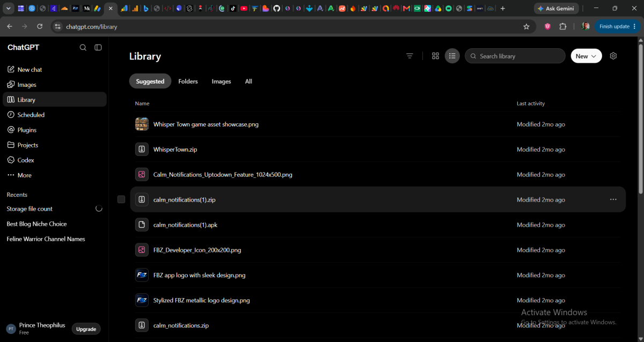The width and height of the screenshot is (644, 342).
Task: Click the calm_notifications.zip archive icon
Action: [142, 325]
